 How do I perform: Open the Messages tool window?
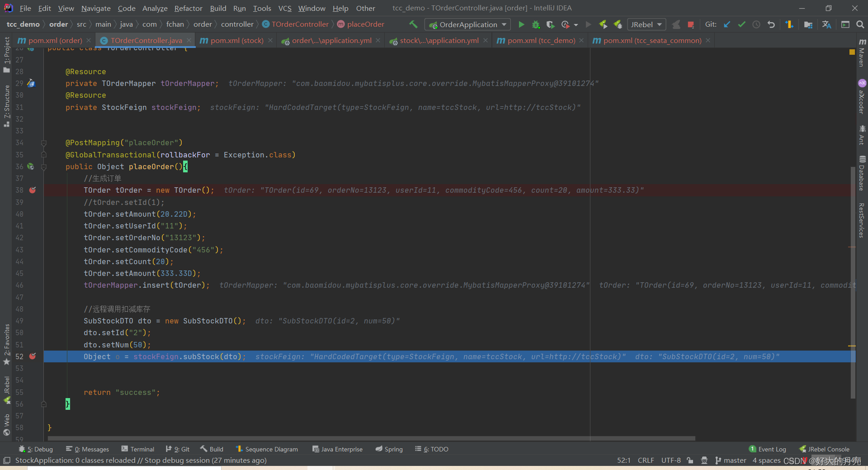[x=88, y=449]
